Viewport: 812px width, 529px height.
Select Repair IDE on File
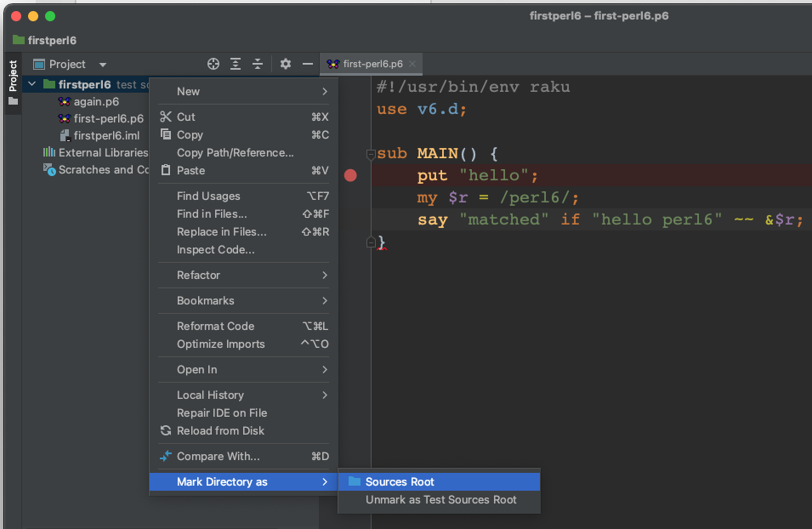coord(243,413)
